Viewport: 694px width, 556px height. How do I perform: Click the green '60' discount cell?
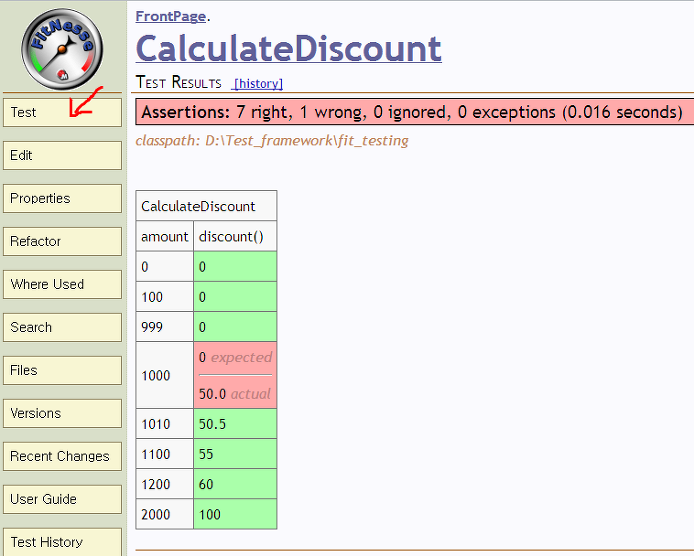tap(235, 484)
